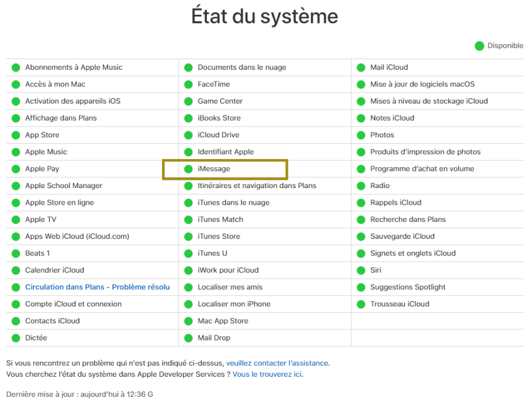The width and height of the screenshot is (532, 401).
Task: Click the green Disponible legend dot
Action: pos(479,46)
